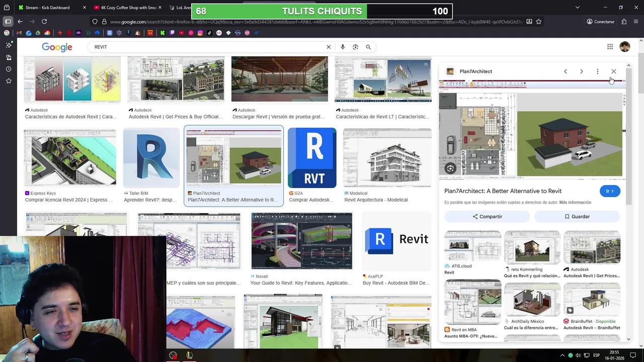Viewport: 644px width, 362px height.
Task: Open the Google Drive bookmark icon
Action: point(38,33)
